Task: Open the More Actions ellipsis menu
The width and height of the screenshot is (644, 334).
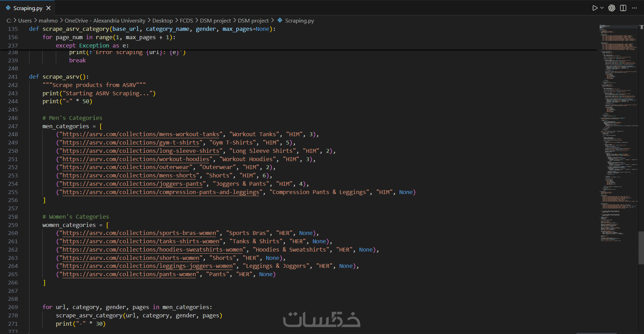Action: 634,8
